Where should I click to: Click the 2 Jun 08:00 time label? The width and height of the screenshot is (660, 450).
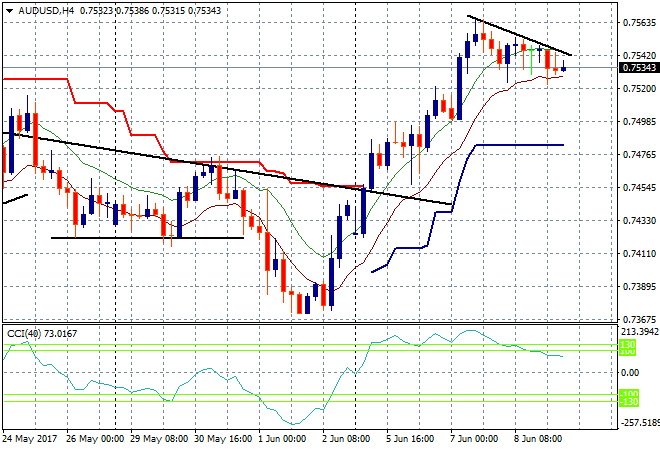tap(346, 439)
